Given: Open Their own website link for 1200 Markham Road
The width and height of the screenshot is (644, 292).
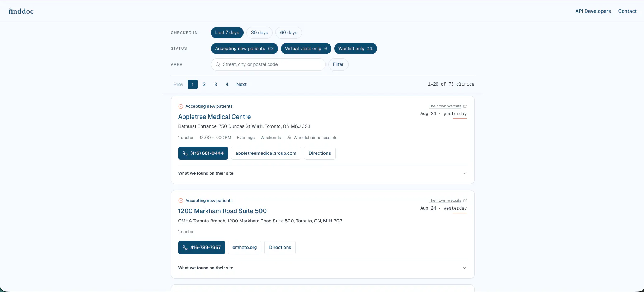Looking at the screenshot, I should tap(445, 201).
